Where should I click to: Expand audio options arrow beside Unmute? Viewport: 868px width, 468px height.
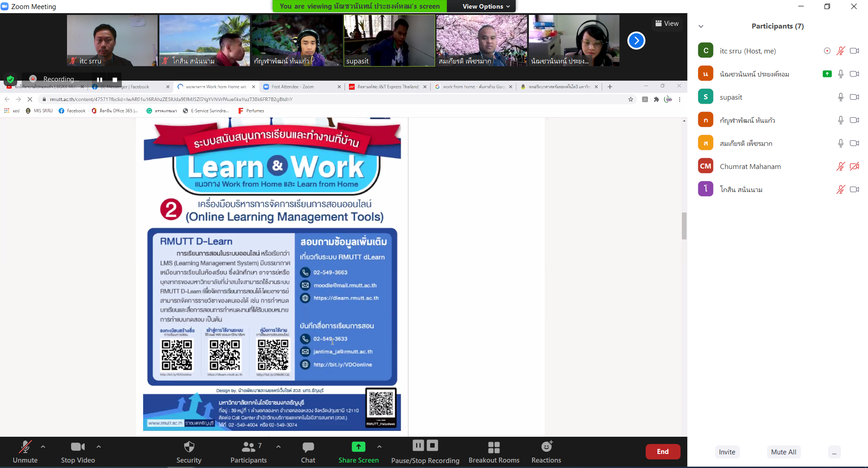tap(43, 447)
